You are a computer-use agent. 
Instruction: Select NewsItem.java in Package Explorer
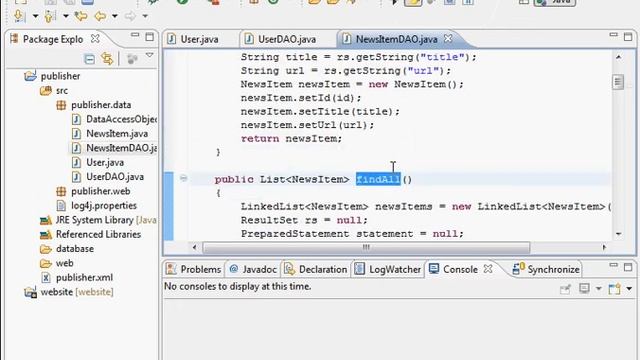(x=117, y=133)
